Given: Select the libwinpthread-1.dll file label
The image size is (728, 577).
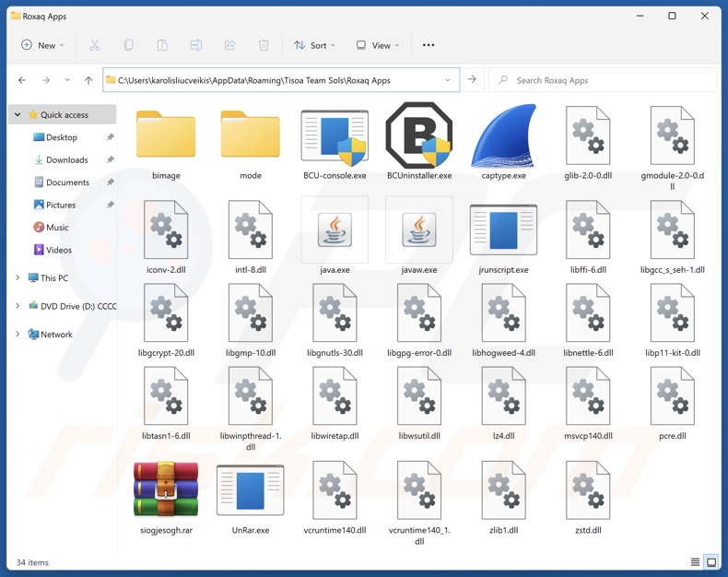Looking at the screenshot, I should click(251, 441).
